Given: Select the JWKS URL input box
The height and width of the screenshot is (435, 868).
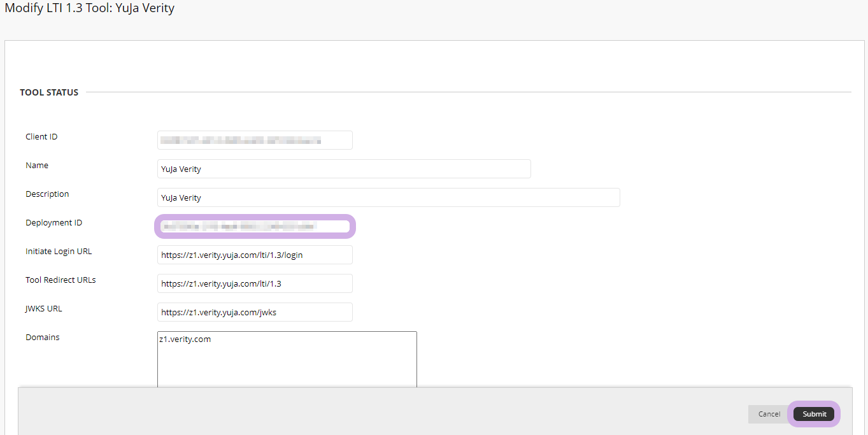Looking at the screenshot, I should point(255,312).
